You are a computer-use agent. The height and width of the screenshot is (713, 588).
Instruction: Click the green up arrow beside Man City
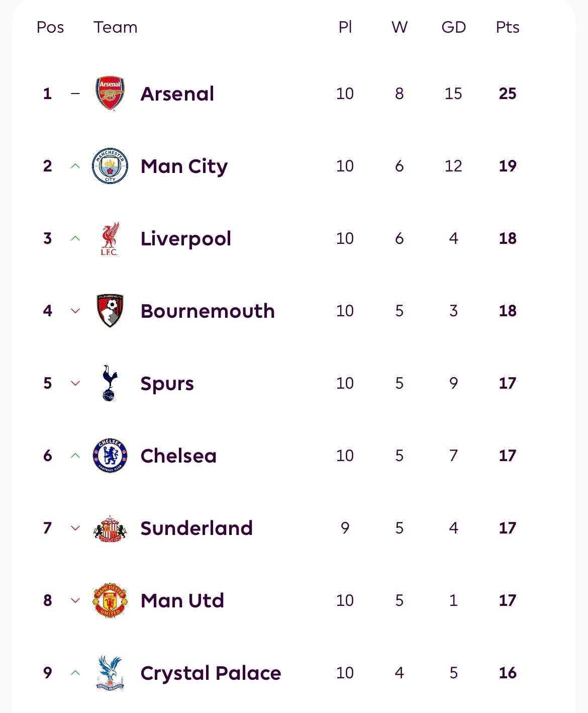[75, 166]
